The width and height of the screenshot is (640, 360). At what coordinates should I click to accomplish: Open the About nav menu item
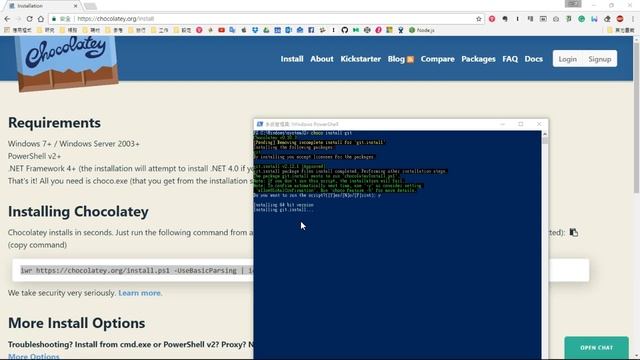coord(322,59)
